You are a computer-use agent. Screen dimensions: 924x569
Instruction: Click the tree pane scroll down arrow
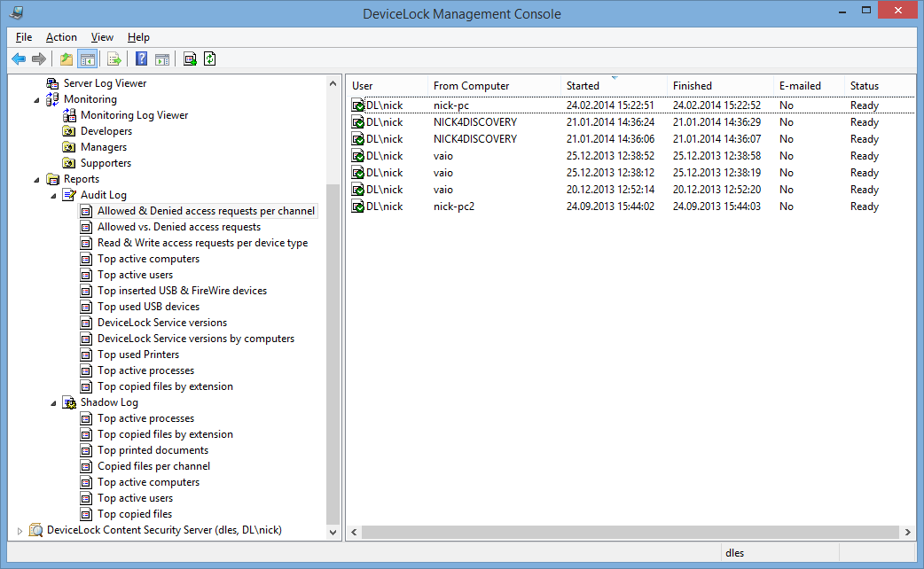[x=333, y=532]
